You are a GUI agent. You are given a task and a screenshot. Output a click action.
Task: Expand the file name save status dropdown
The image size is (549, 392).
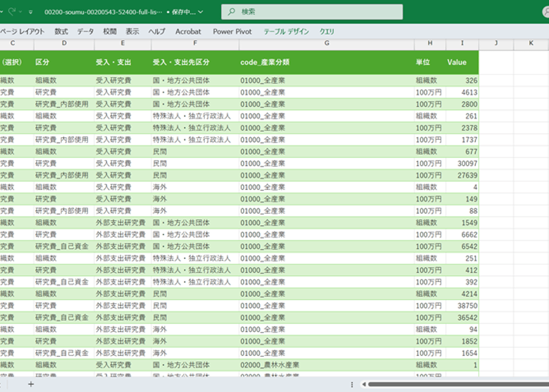(201, 12)
